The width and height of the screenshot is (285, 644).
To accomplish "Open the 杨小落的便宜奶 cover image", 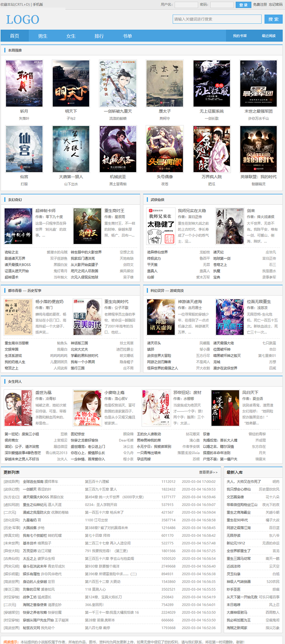I will 18,317.
